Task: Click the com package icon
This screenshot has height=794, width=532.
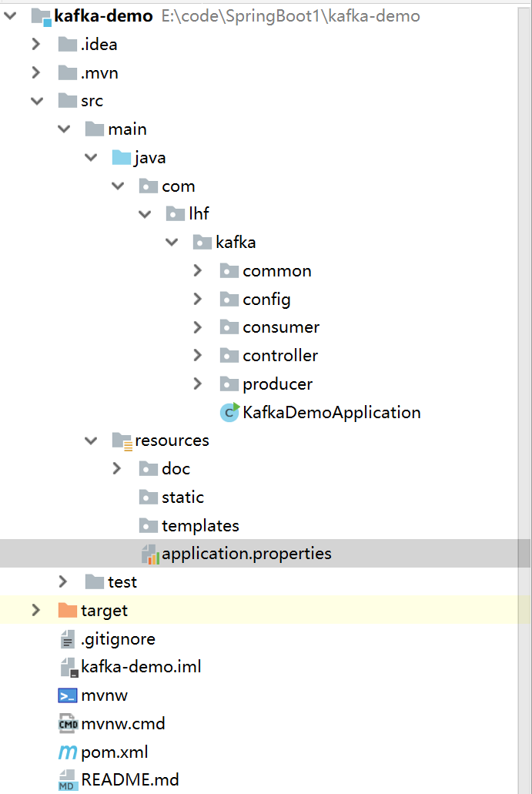Action: click(x=149, y=186)
